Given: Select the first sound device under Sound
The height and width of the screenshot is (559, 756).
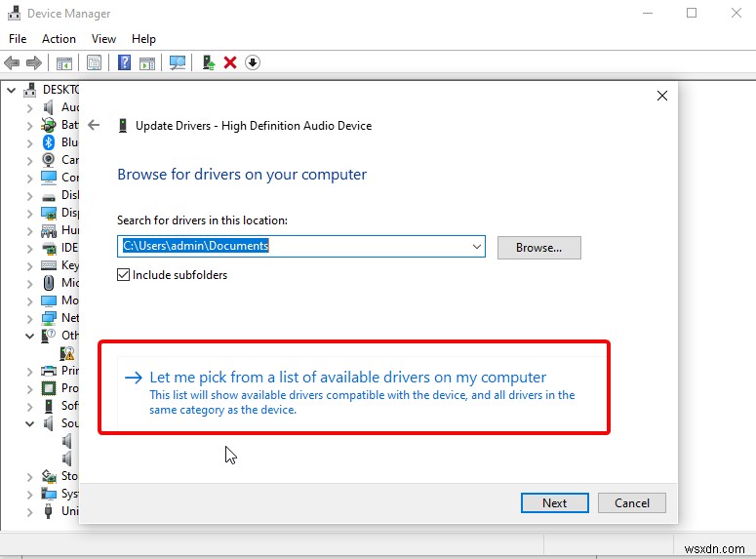Looking at the screenshot, I should tap(67, 441).
